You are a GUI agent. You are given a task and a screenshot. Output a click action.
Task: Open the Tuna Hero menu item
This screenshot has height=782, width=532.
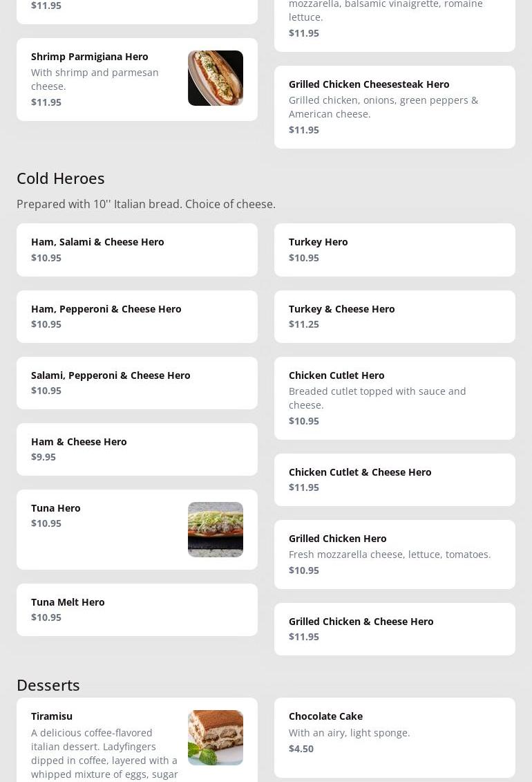137,530
